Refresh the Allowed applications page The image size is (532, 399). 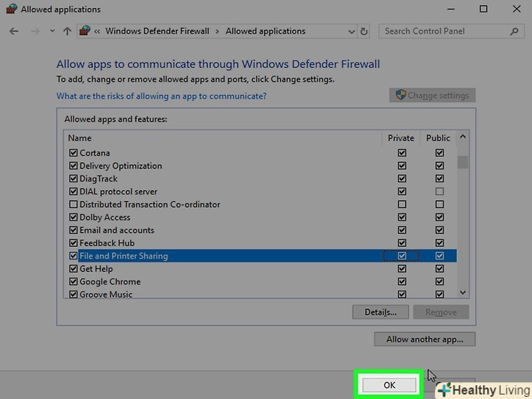point(365,31)
